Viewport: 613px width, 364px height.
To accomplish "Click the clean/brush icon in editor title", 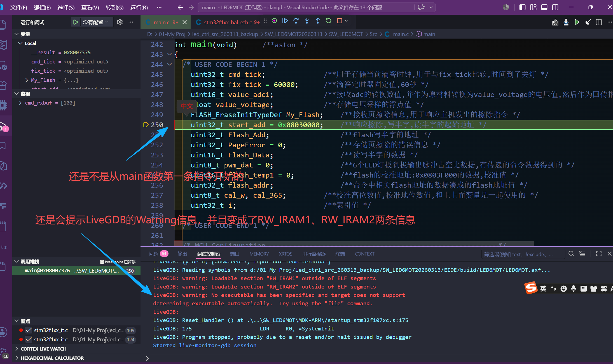I will (588, 22).
